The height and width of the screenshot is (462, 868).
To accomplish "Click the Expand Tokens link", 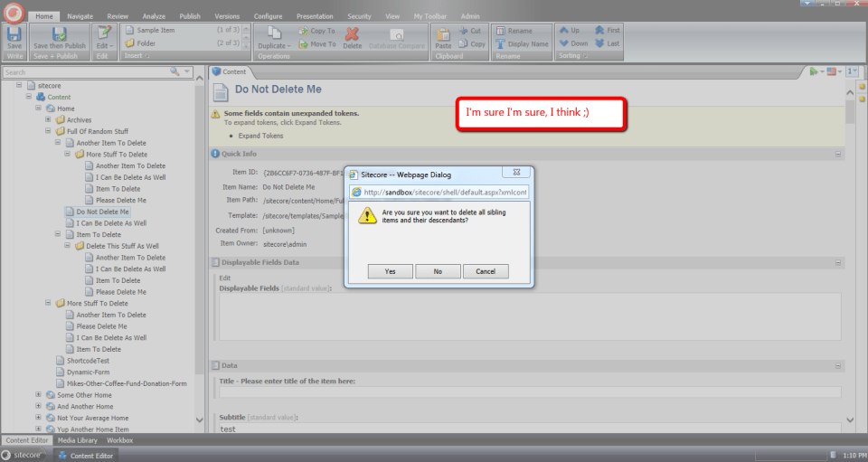I will point(260,136).
